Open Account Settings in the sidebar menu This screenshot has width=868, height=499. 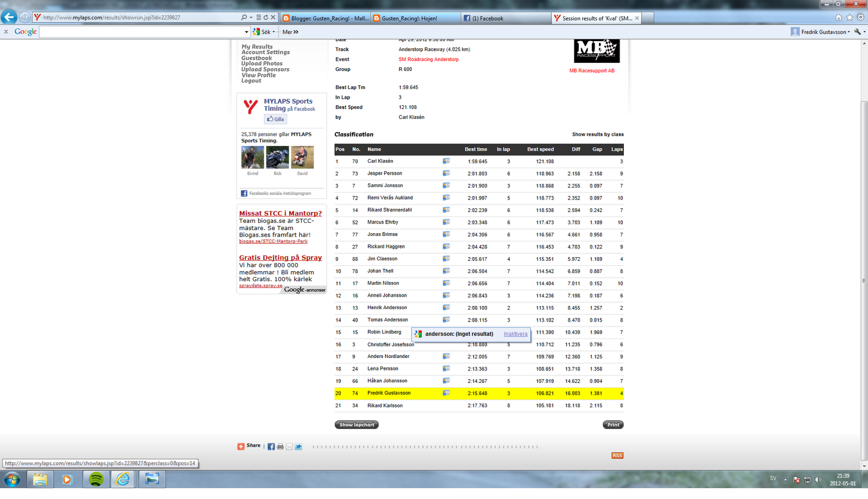tap(266, 52)
